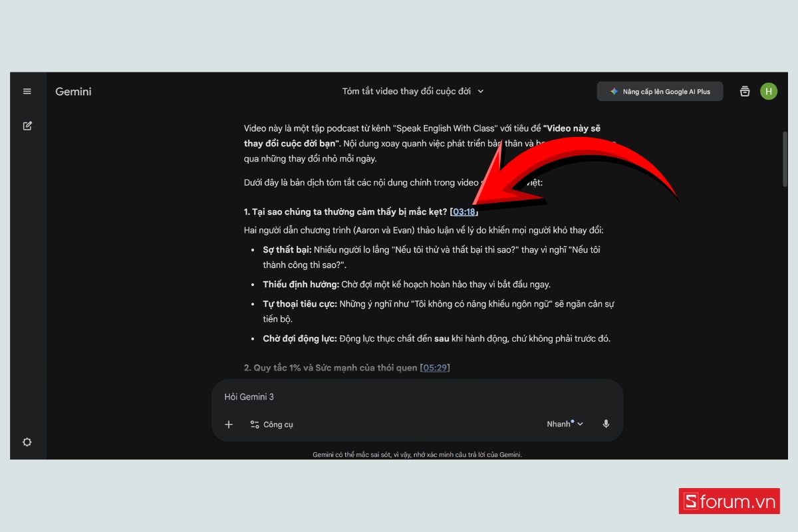Expand the conversation title dropdown
798x532 pixels.
click(481, 91)
